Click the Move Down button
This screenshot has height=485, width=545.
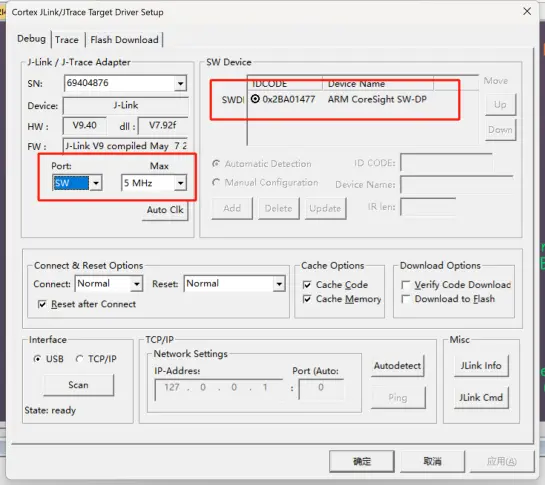pyautogui.click(x=500, y=130)
